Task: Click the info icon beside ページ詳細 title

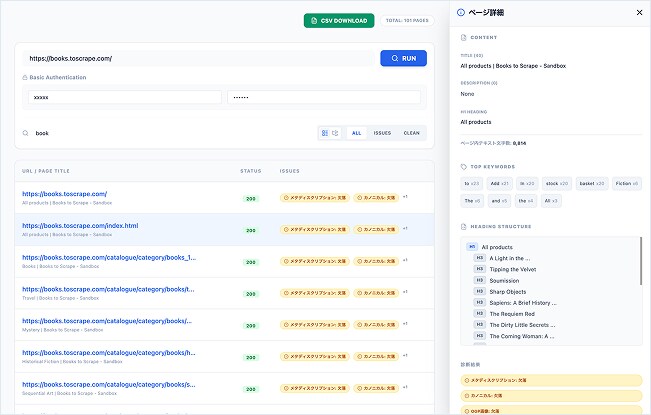Action: (461, 12)
